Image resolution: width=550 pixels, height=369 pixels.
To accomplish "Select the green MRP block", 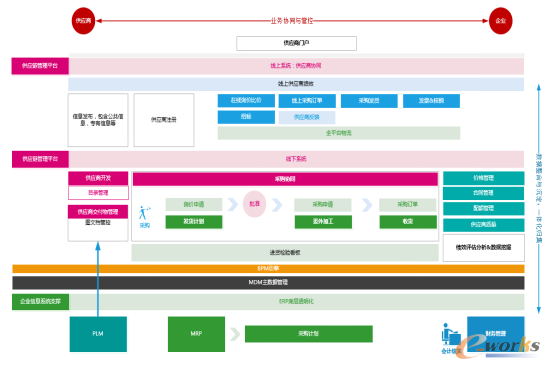I will (x=196, y=334).
